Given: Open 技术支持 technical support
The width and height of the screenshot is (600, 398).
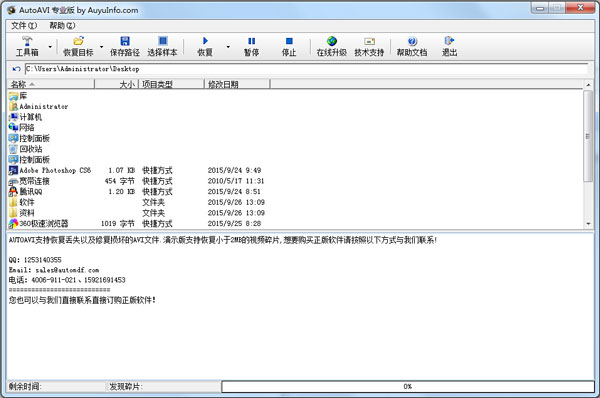Looking at the screenshot, I should (369, 46).
